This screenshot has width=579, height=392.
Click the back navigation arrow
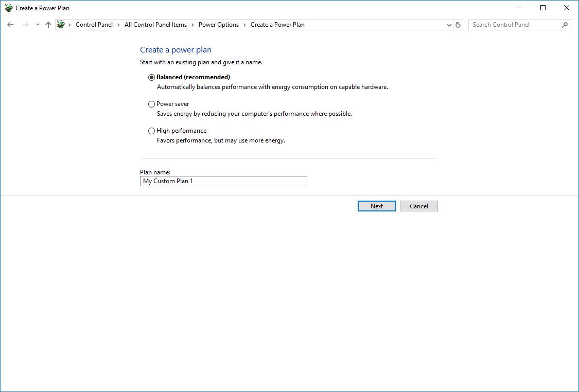point(10,24)
